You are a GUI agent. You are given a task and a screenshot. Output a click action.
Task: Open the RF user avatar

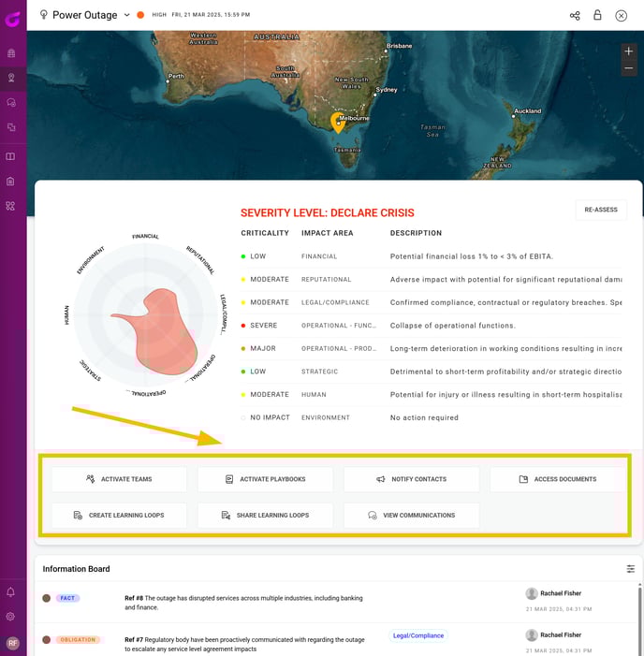pos(12,643)
